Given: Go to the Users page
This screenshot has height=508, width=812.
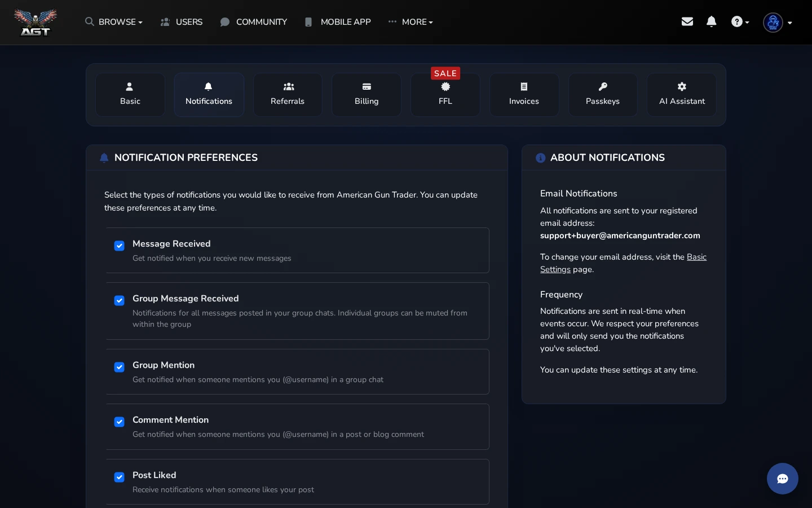Looking at the screenshot, I should (x=182, y=22).
